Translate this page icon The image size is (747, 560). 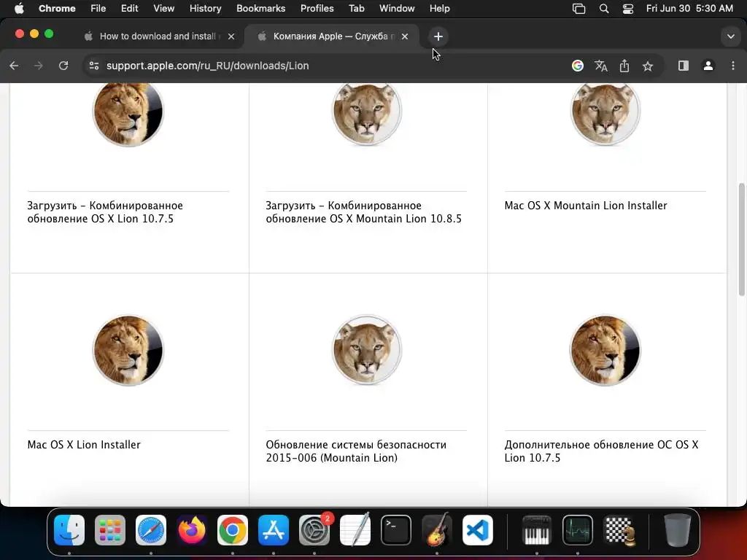coord(601,66)
